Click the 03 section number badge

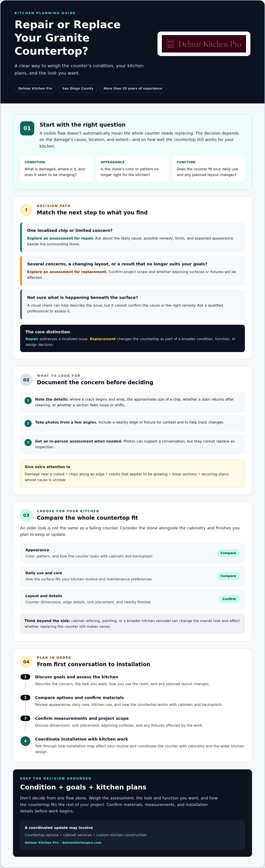[26, 515]
